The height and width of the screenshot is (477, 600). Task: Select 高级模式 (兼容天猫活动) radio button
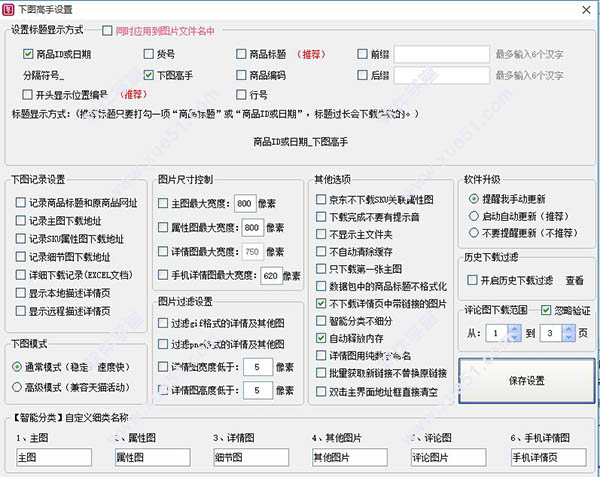pos(20,386)
